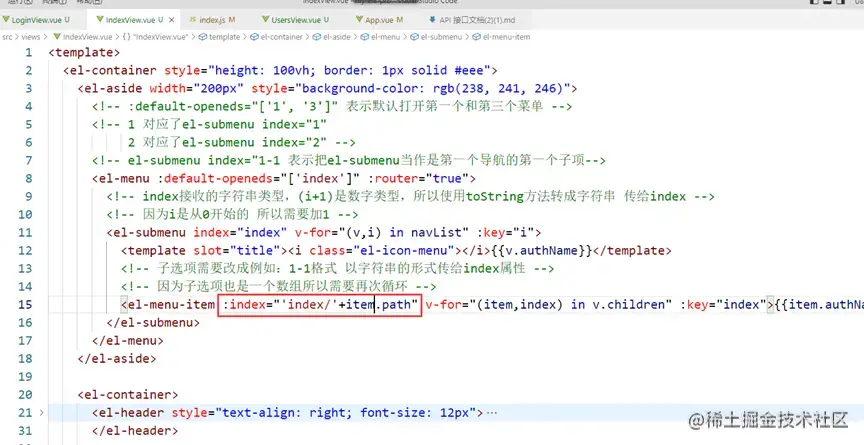The height and width of the screenshot is (445, 864).
Task: Open the App.vue tab
Action: click(380, 20)
